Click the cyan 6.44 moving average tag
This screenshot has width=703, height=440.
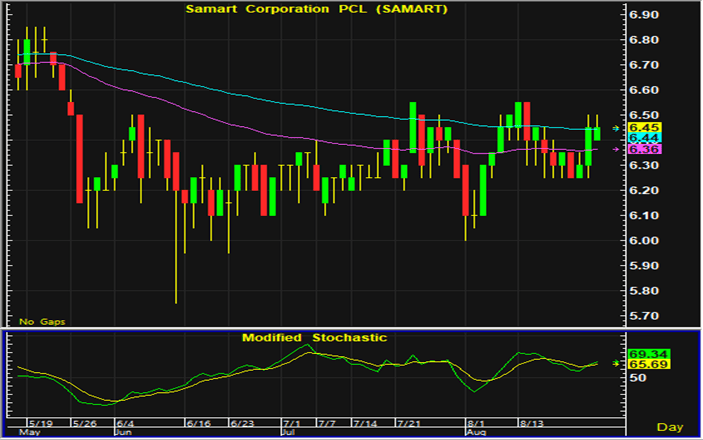(640, 138)
